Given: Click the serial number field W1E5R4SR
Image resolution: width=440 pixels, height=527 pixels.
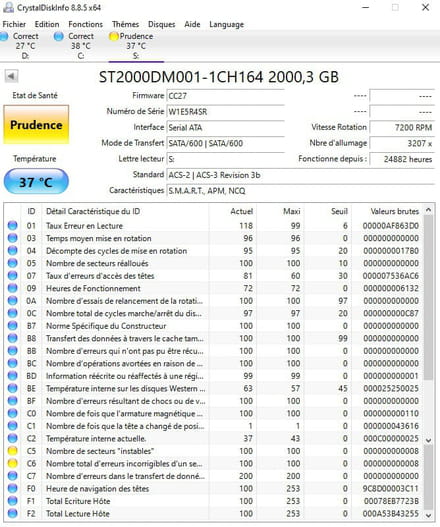Looking at the screenshot, I should click(x=226, y=112).
